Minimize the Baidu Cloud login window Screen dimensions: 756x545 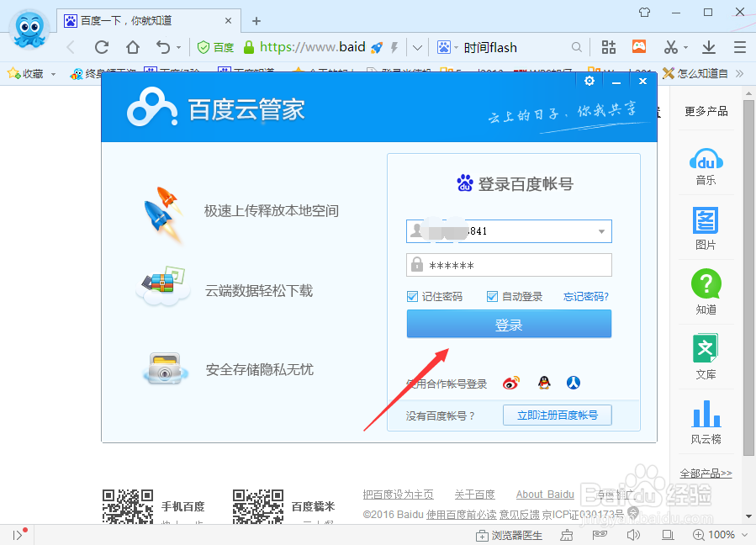(x=616, y=81)
